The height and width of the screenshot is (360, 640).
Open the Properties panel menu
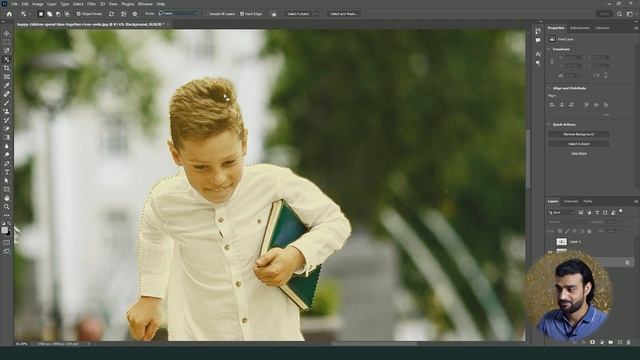pyautogui.click(x=636, y=28)
